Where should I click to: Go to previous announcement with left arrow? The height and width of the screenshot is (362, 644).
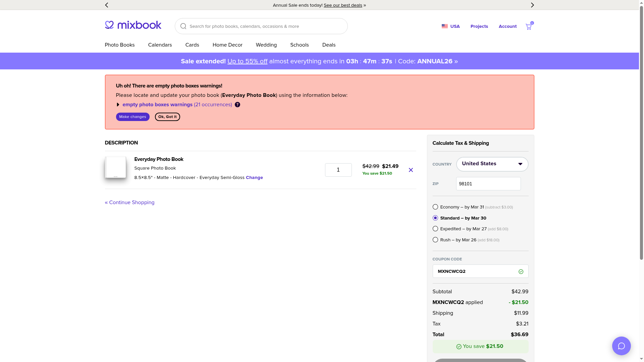point(107,5)
